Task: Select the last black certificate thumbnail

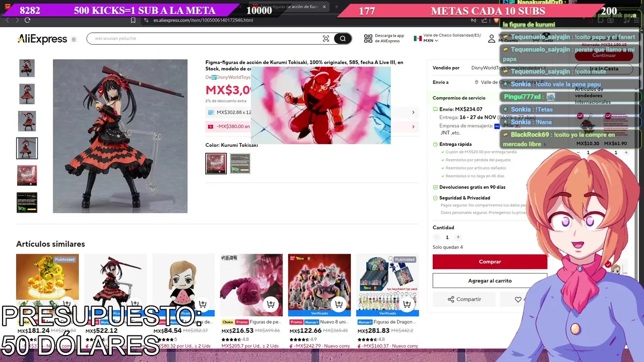Action: (27, 203)
